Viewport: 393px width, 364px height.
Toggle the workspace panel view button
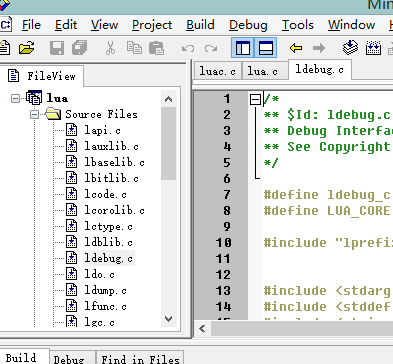click(x=243, y=48)
